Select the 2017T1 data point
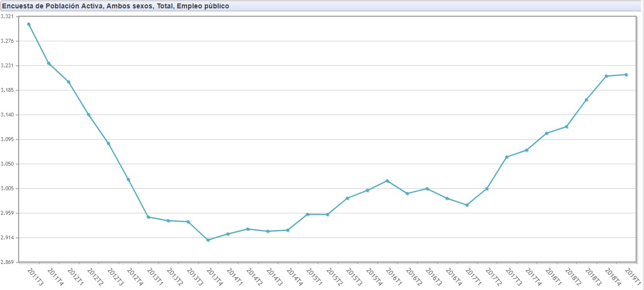 [x=467, y=205]
